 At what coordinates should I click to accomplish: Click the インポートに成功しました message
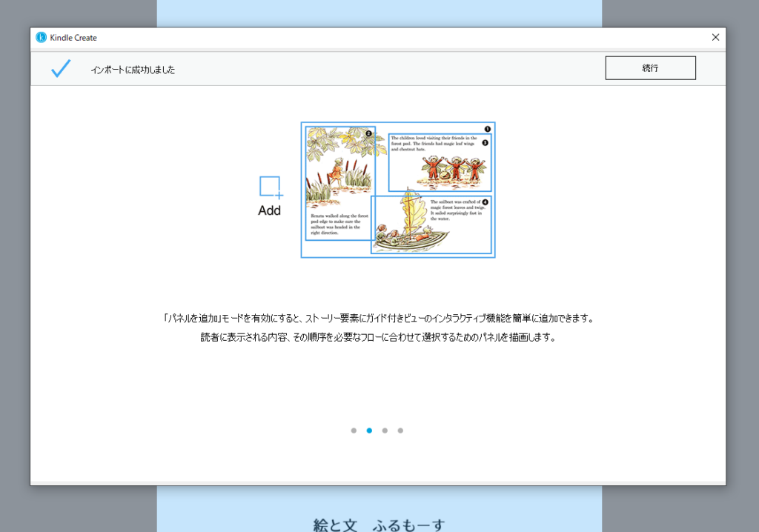[x=133, y=70]
